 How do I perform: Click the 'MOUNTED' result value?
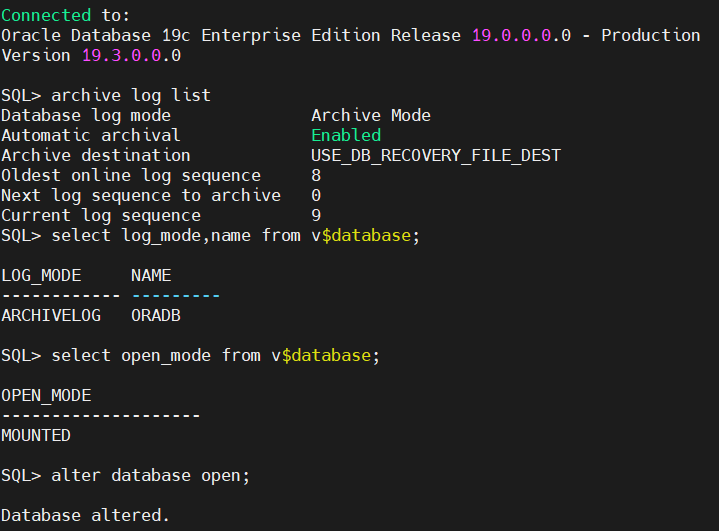tap(36, 435)
